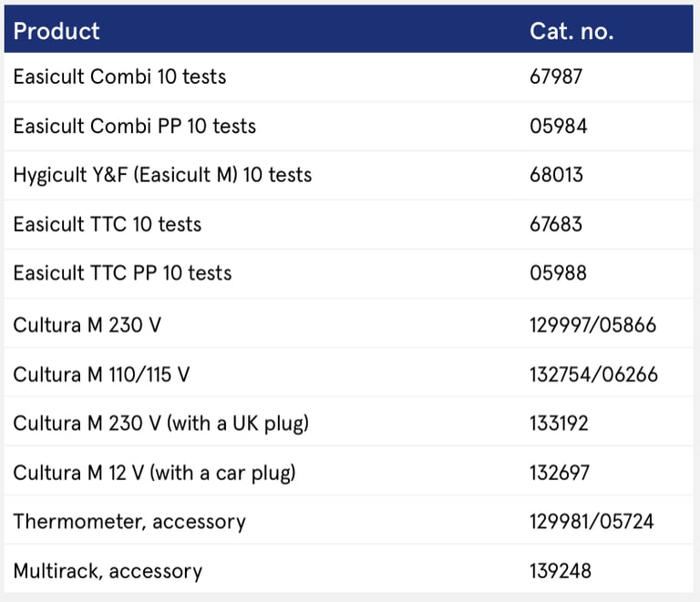700x602 pixels.
Task: Click catalog number 05984
Action: point(558,126)
